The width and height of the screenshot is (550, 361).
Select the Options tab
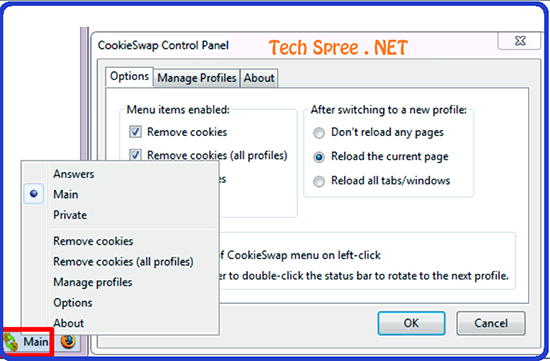coord(129,76)
